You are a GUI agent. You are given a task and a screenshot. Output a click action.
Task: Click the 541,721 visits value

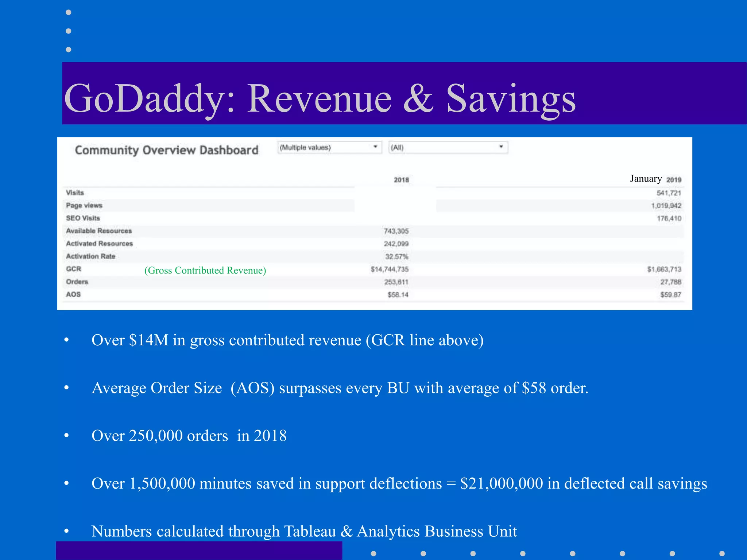click(x=669, y=193)
